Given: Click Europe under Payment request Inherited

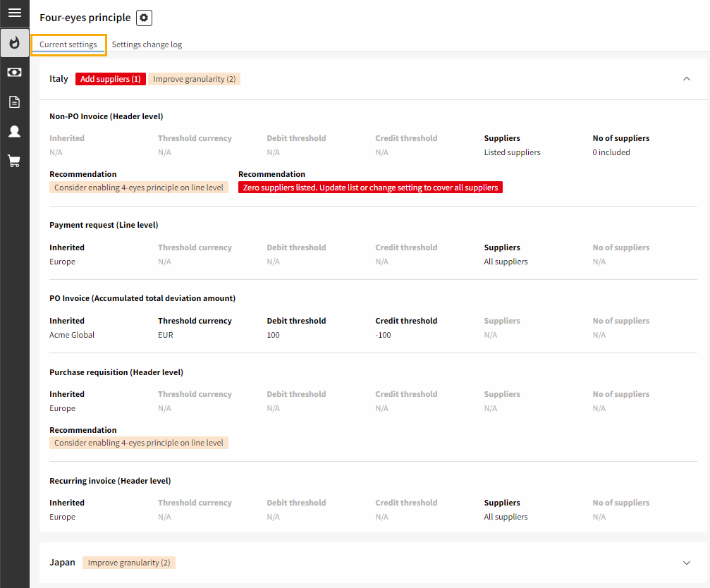Looking at the screenshot, I should [x=62, y=261].
